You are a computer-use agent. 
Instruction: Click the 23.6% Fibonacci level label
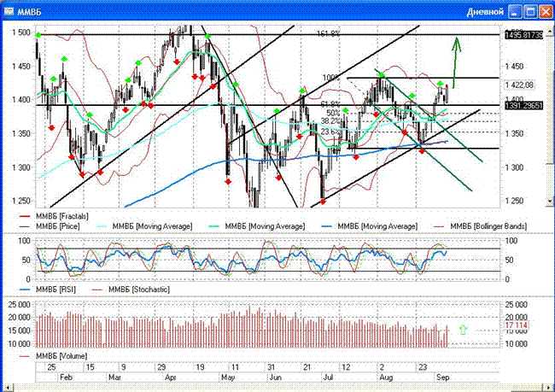click(x=330, y=132)
